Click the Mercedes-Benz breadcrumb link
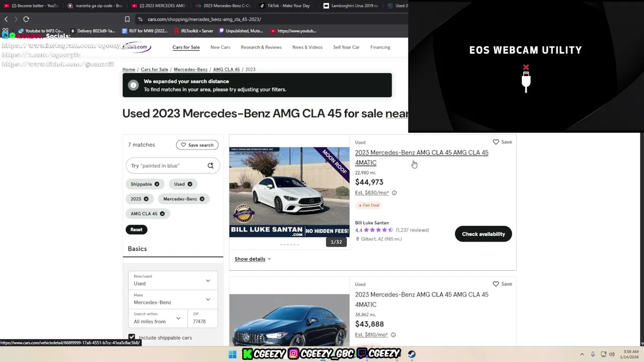 pos(191,69)
